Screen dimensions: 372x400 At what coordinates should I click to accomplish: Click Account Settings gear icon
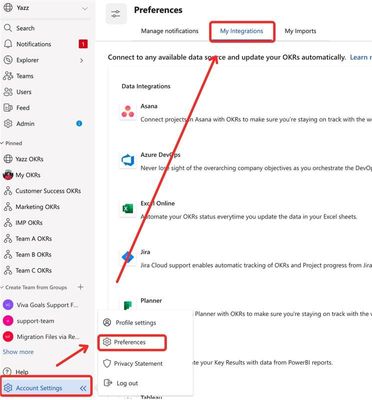point(8,388)
